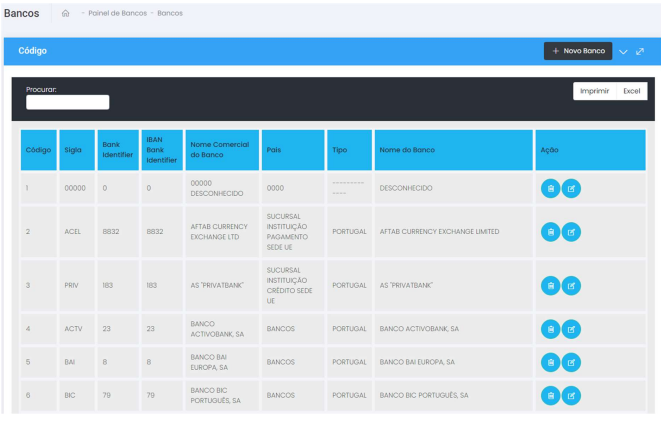This screenshot has width=661, height=428.
Task: Click clipboard icon for BANCO BAI EUROPA row
Action: pyautogui.click(x=551, y=362)
